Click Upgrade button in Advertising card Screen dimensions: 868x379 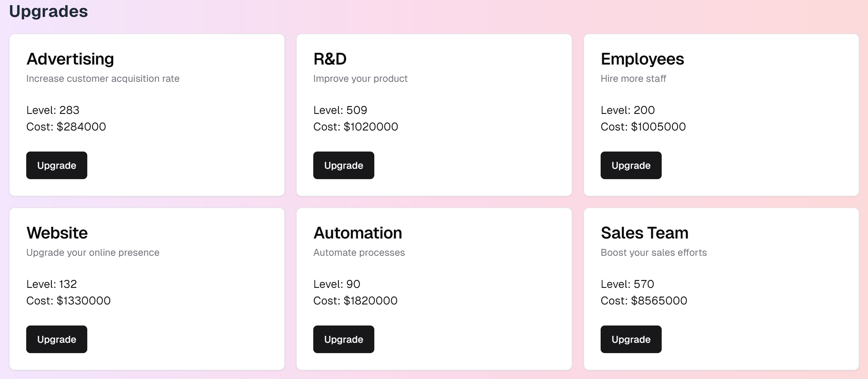point(57,165)
